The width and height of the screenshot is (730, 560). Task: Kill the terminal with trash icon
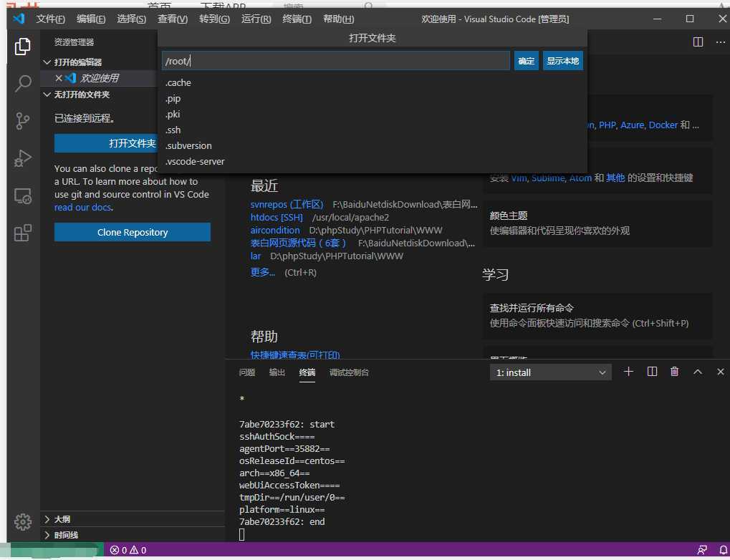(674, 372)
